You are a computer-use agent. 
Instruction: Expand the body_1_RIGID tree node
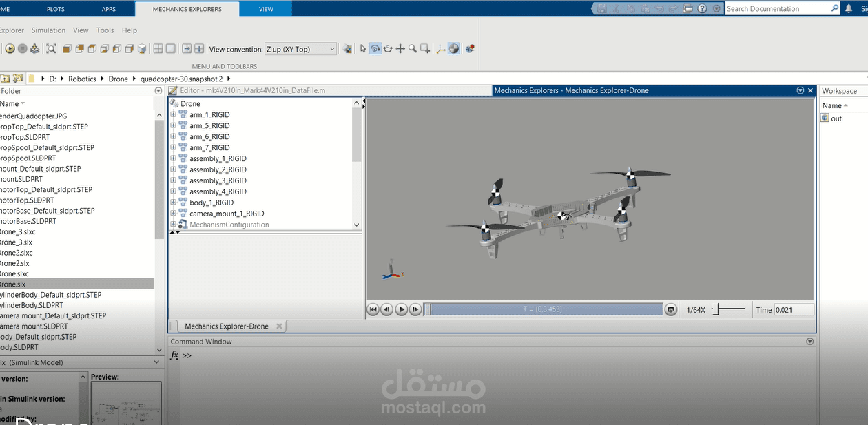pyautogui.click(x=174, y=203)
